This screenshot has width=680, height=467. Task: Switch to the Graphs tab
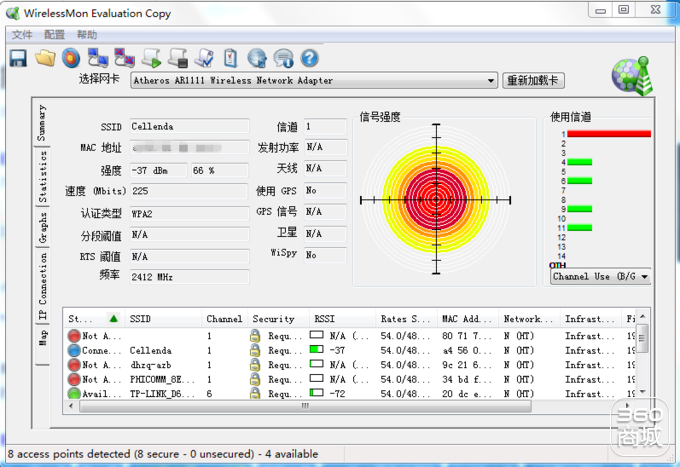[x=42, y=228]
